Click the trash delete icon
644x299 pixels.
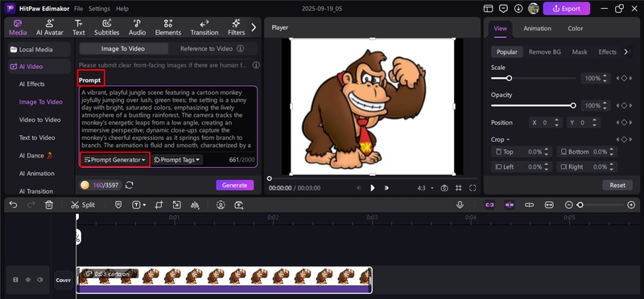(49, 205)
